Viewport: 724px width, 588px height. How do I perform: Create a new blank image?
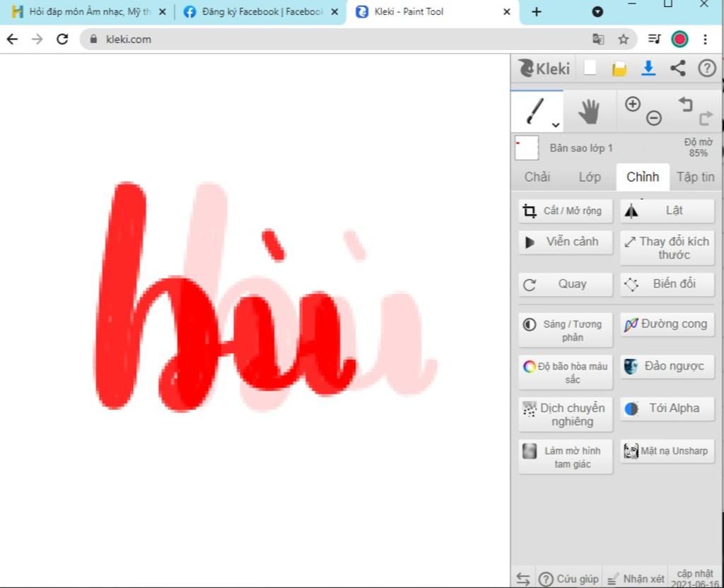(x=590, y=69)
